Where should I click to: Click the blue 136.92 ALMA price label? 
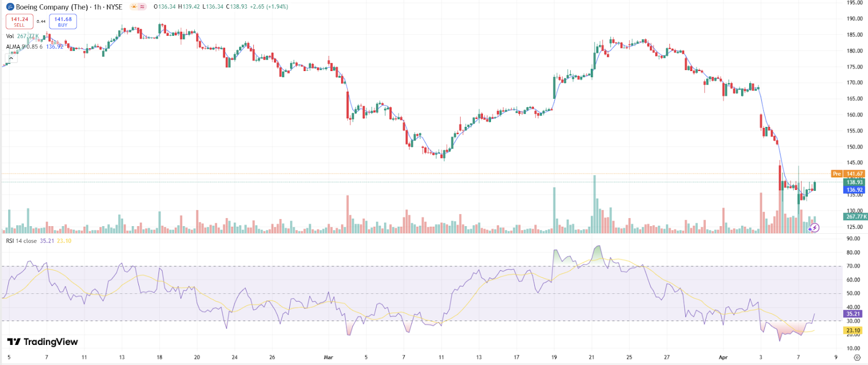[854, 190]
